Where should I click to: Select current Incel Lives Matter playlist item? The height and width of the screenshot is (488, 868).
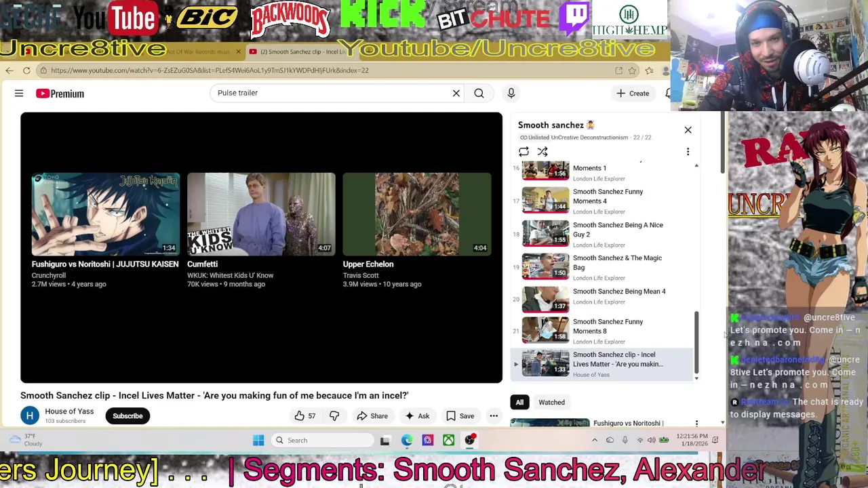[x=604, y=364]
